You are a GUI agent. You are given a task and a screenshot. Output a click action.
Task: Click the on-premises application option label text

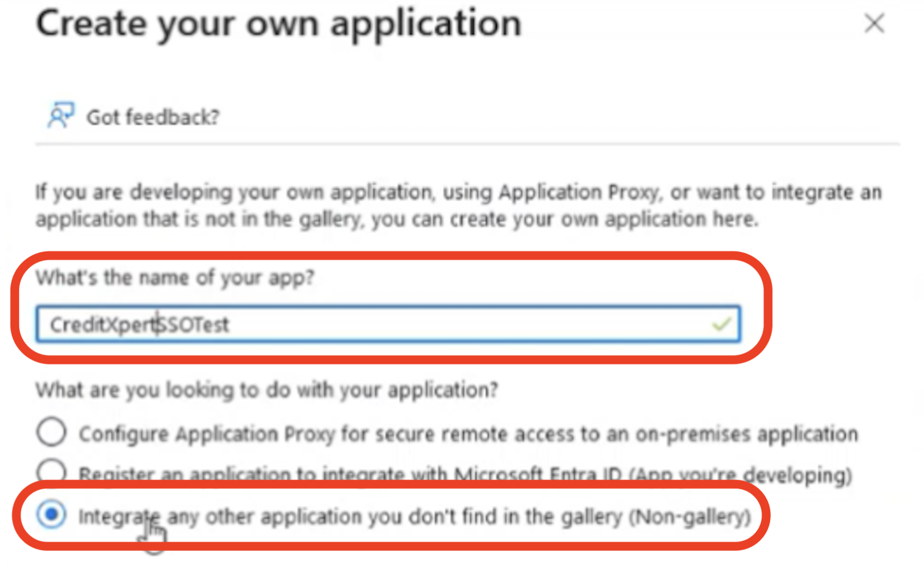(469, 434)
